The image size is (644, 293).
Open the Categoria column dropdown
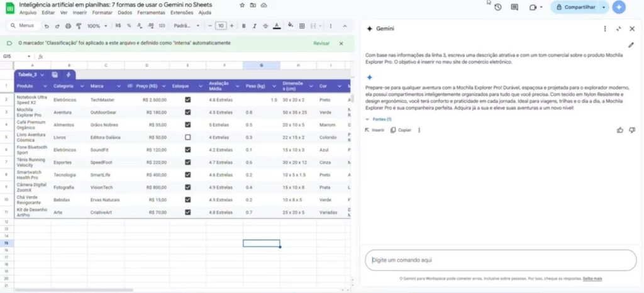[x=82, y=86]
